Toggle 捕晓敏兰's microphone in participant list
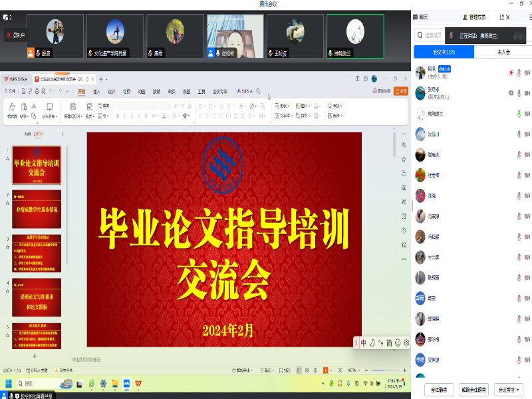The height and width of the screenshot is (399, 532). point(519,114)
